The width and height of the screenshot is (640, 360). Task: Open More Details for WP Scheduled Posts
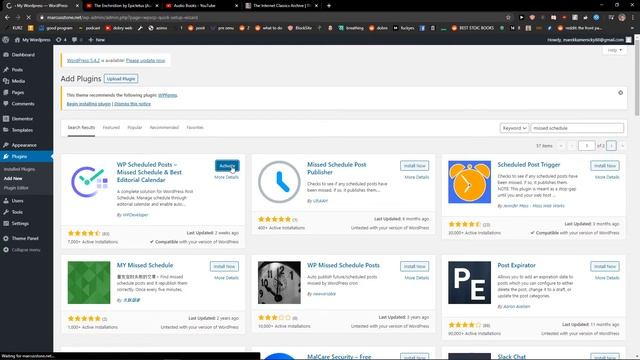[x=226, y=178]
